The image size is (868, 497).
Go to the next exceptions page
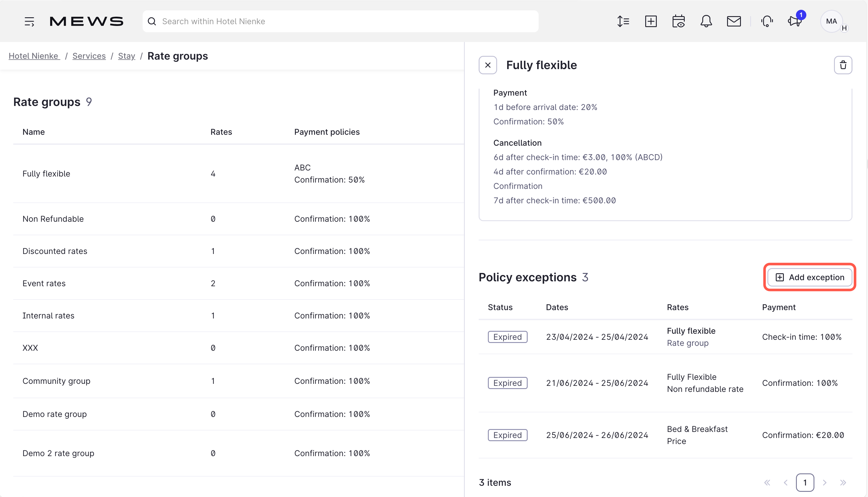tap(824, 483)
